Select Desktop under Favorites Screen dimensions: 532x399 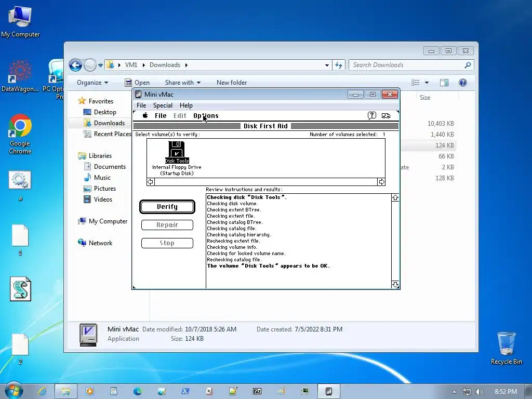[105, 112]
